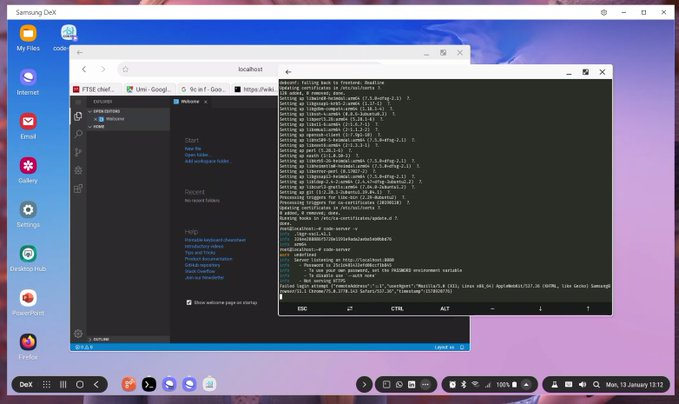Viewport: 679px width, 404px height.
Task: Expand the taskbar notification chevron arrow
Action: pos(364,385)
